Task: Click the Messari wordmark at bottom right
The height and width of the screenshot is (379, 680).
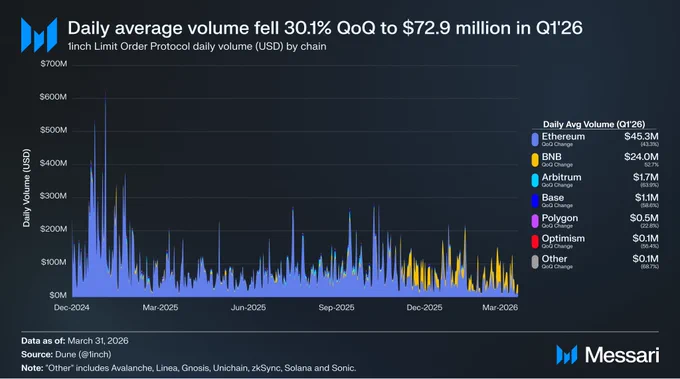Action: click(x=622, y=355)
